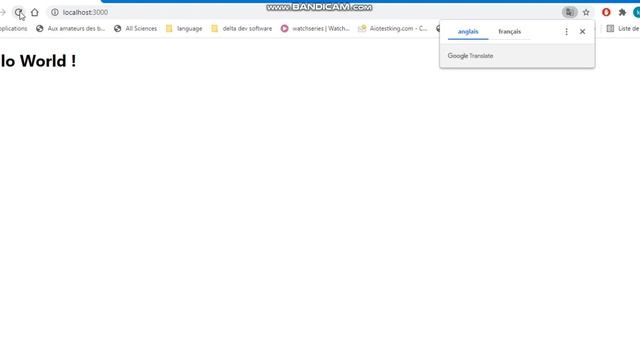Switch translation to français
640x360 pixels.
pos(509,31)
